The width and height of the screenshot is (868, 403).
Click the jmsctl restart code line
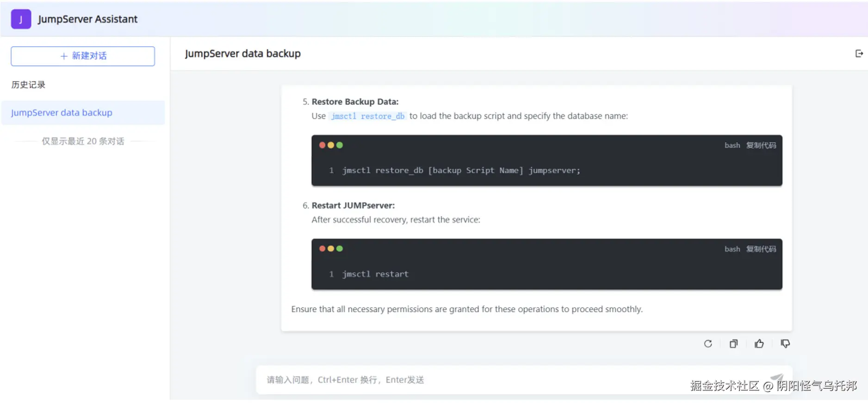click(x=375, y=274)
